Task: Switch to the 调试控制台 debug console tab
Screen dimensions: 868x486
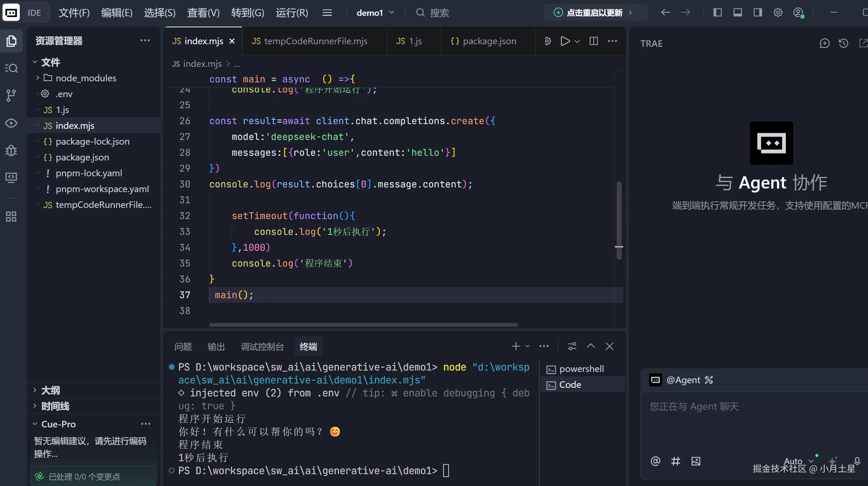Action: 262,346
